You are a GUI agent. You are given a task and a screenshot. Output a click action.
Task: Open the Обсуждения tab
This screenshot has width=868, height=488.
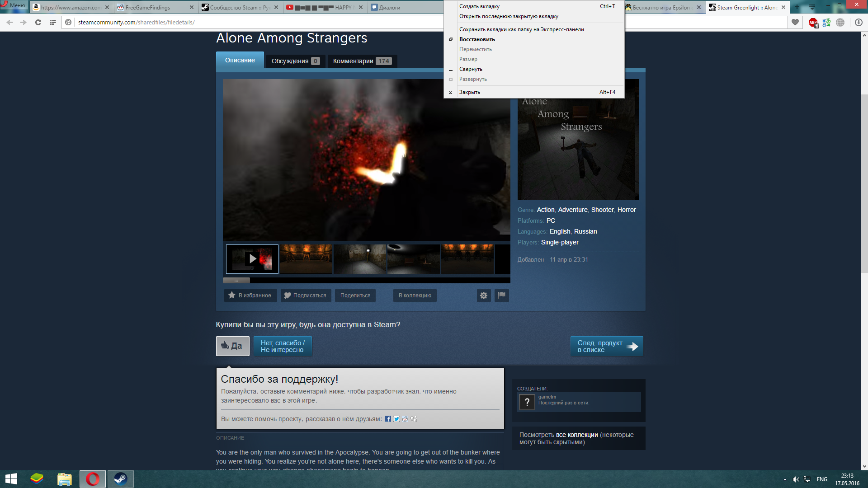click(x=295, y=61)
